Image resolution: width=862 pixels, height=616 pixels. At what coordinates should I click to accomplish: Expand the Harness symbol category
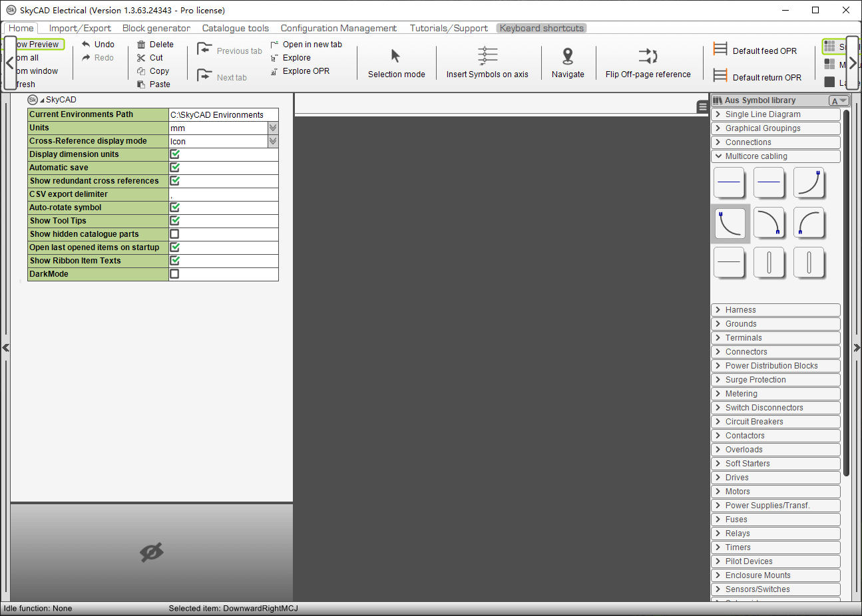click(775, 309)
